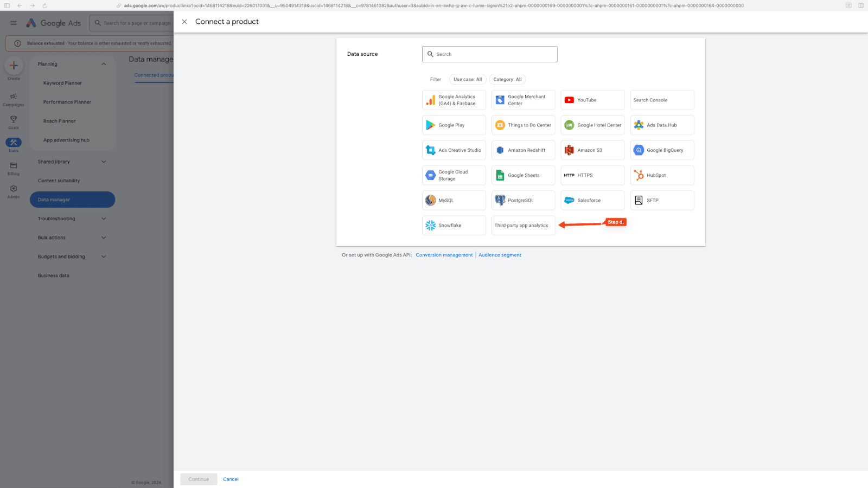Select Data manager menu item
The image size is (868, 488).
(72, 200)
